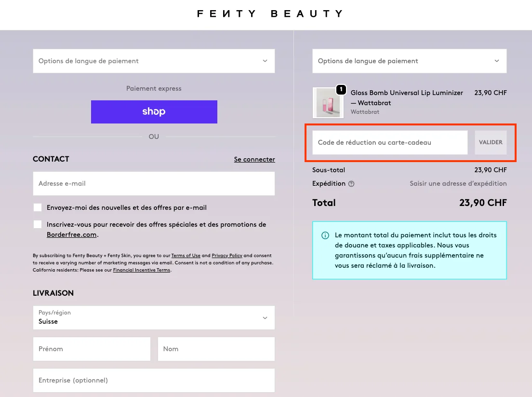Screen dimensions: 532x397
Task: Click the quantity badge on the product image
Action: (341, 89)
